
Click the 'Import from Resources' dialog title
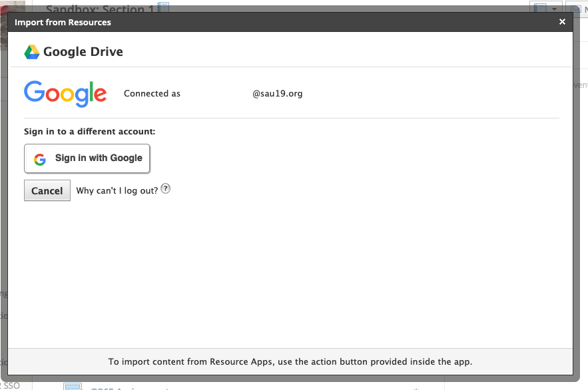[63, 22]
